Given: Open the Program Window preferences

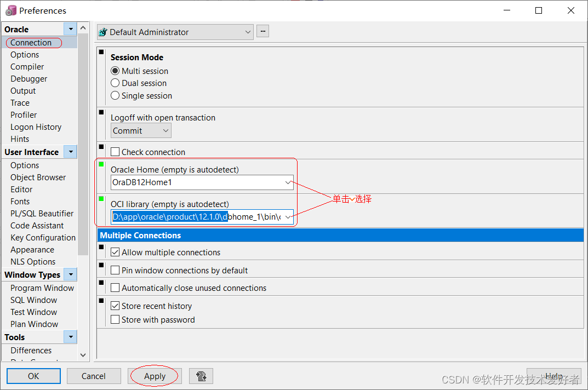Looking at the screenshot, I should [x=42, y=288].
